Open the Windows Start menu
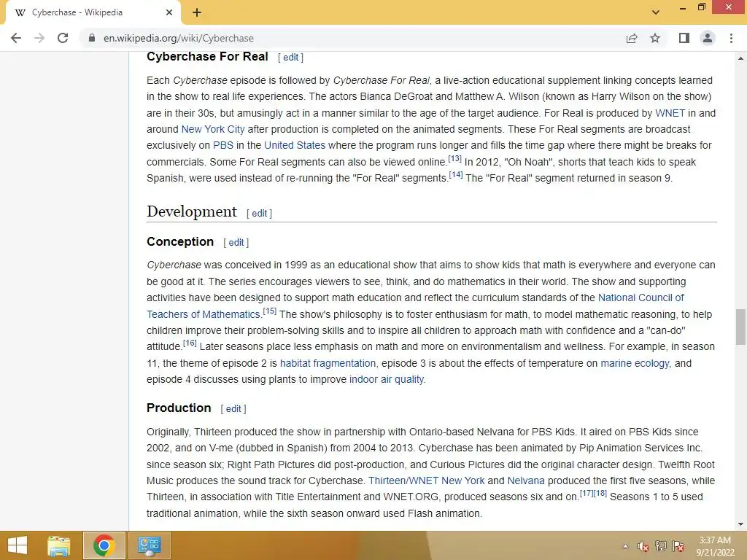Viewport: 747px width, 560px height. coord(18,545)
